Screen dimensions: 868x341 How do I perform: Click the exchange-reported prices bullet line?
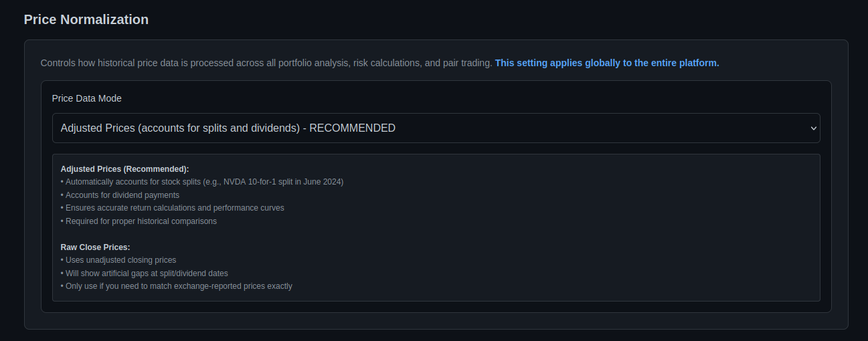(x=178, y=286)
